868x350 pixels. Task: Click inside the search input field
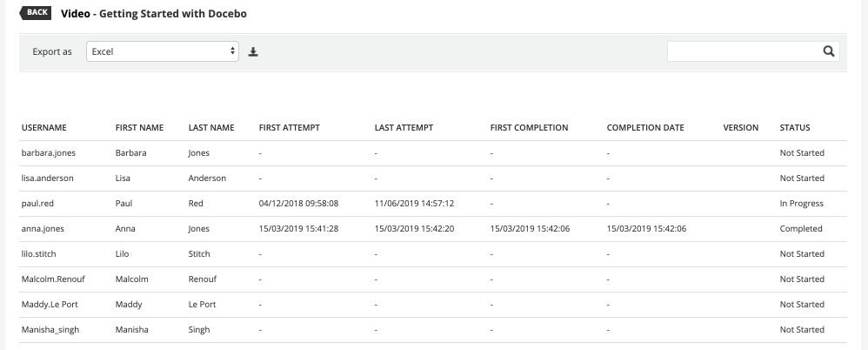pyautogui.click(x=744, y=51)
